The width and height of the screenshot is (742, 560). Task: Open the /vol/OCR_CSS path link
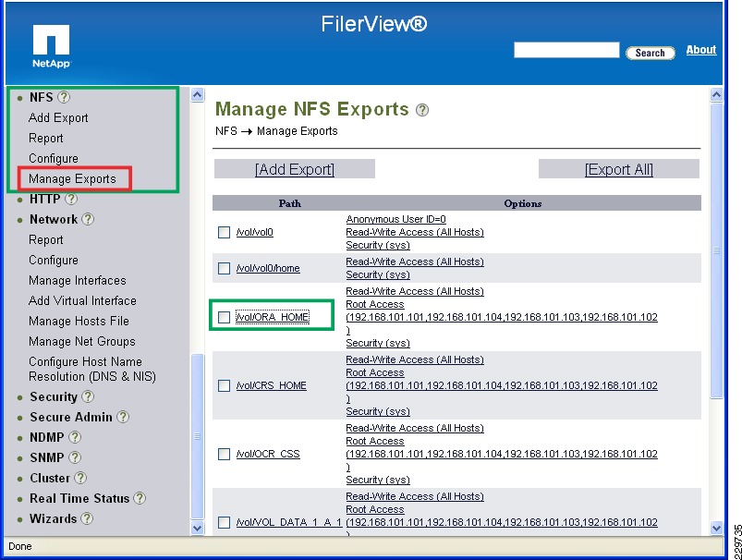[x=268, y=454]
